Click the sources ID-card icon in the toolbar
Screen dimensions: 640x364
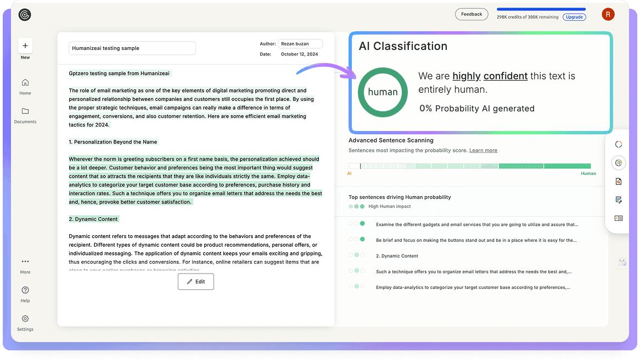coord(619,218)
